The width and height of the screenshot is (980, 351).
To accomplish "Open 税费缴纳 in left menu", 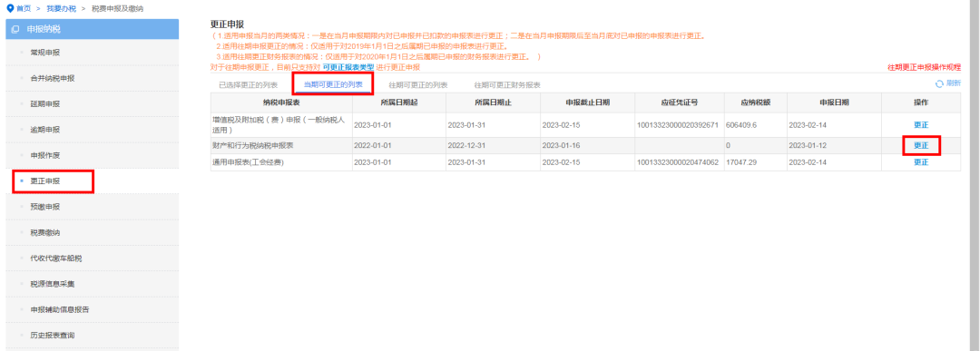I will tap(45, 232).
